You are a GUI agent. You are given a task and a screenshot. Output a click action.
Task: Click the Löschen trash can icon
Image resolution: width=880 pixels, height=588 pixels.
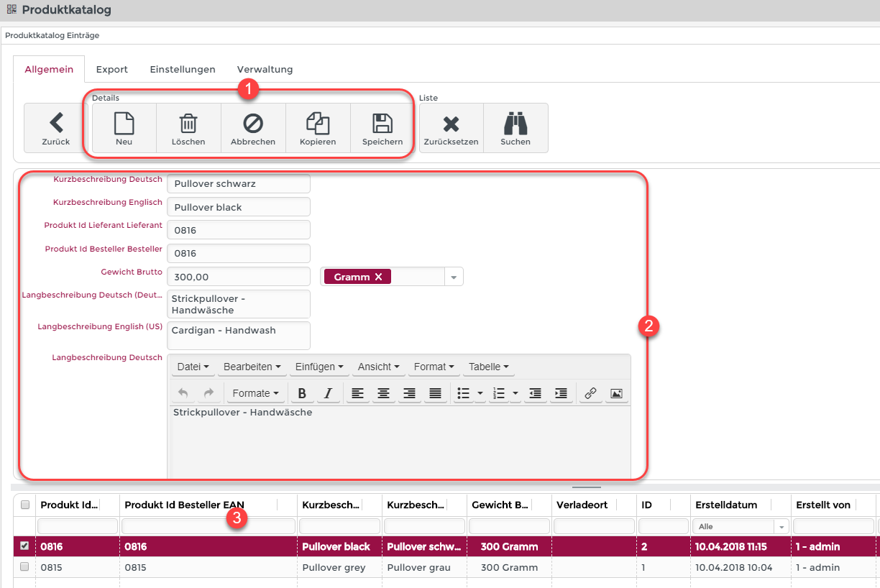tap(188, 124)
